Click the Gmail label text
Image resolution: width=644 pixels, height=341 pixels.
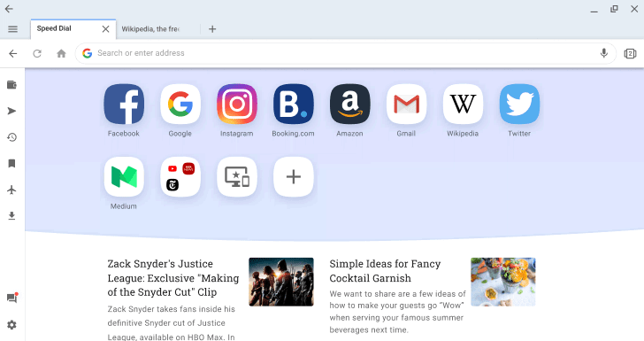click(x=406, y=133)
